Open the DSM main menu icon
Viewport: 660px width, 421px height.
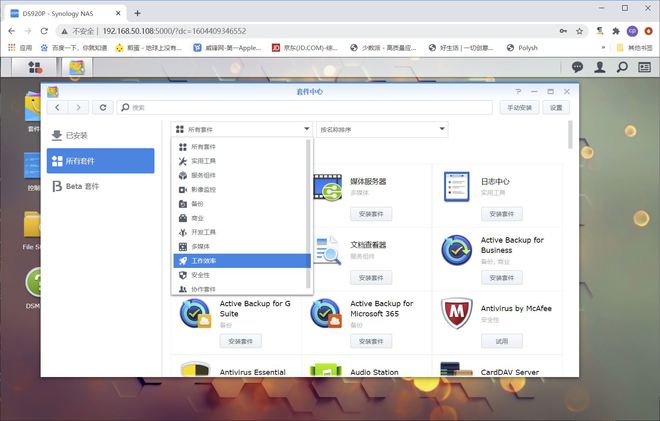coord(34,67)
